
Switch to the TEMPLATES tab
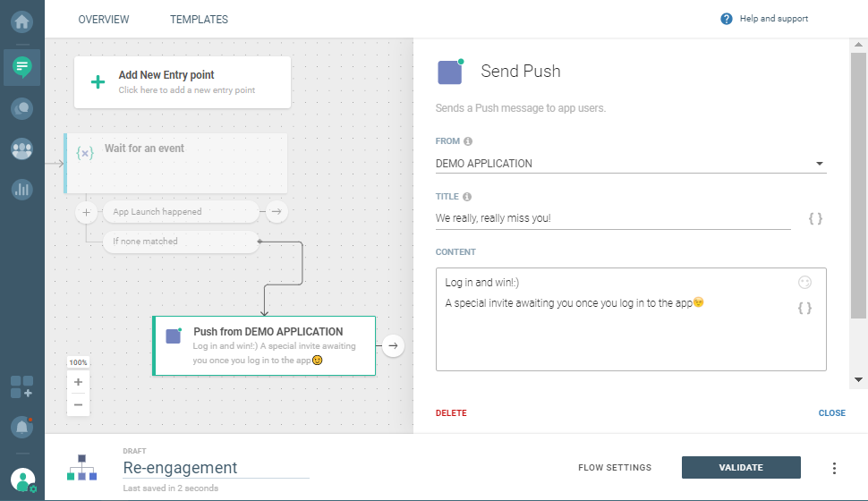click(199, 20)
